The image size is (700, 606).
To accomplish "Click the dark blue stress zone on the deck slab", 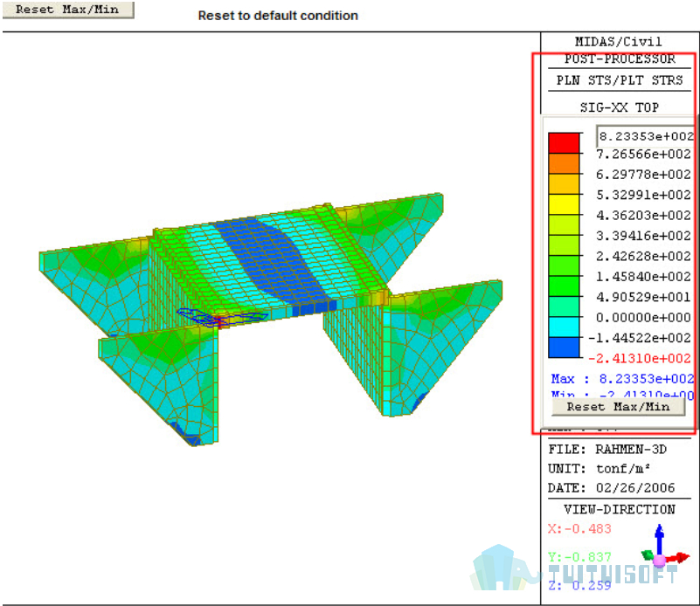I will pyautogui.click(x=273, y=261).
